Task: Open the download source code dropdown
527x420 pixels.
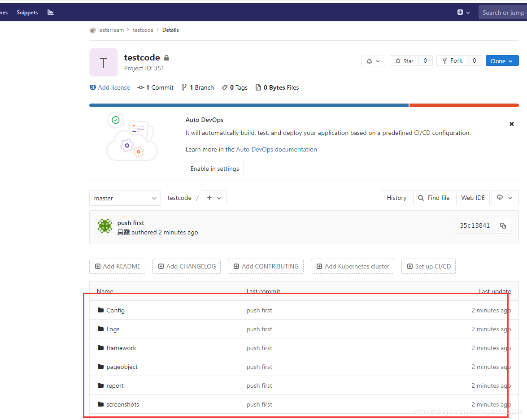Action: [x=505, y=198]
